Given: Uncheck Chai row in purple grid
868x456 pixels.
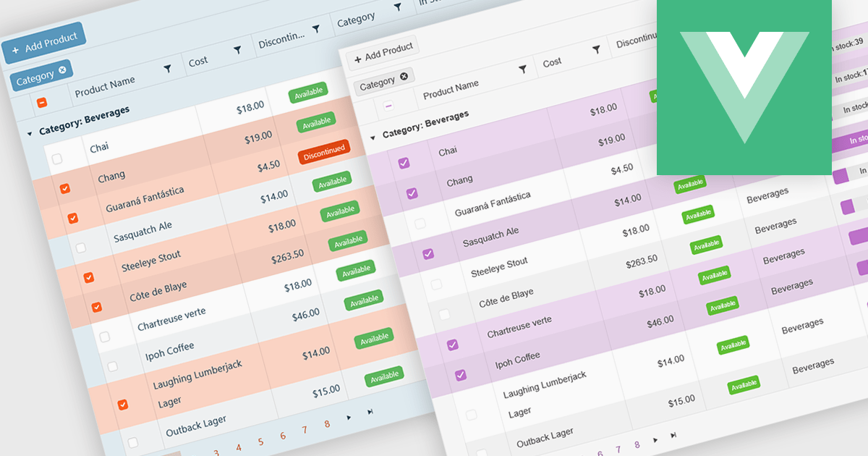Looking at the screenshot, I should pos(404,164).
